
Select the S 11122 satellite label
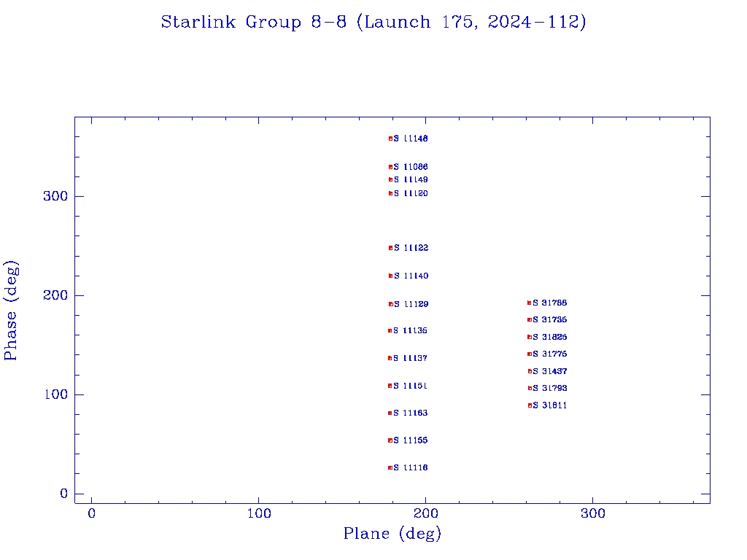click(411, 248)
